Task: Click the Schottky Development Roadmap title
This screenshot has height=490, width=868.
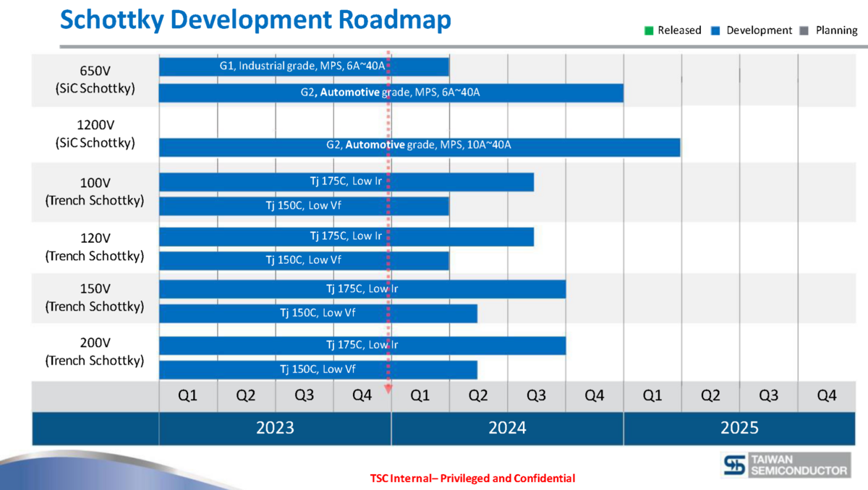Action: (255, 20)
